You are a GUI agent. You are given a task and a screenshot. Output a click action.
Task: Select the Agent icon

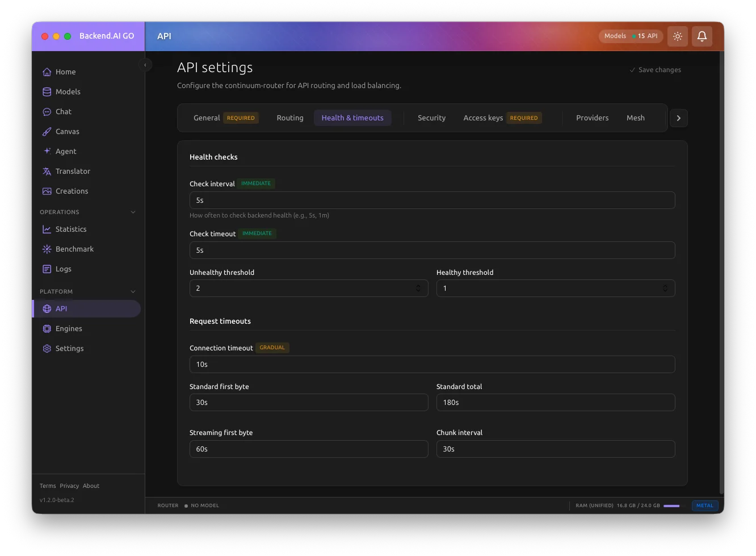(47, 151)
